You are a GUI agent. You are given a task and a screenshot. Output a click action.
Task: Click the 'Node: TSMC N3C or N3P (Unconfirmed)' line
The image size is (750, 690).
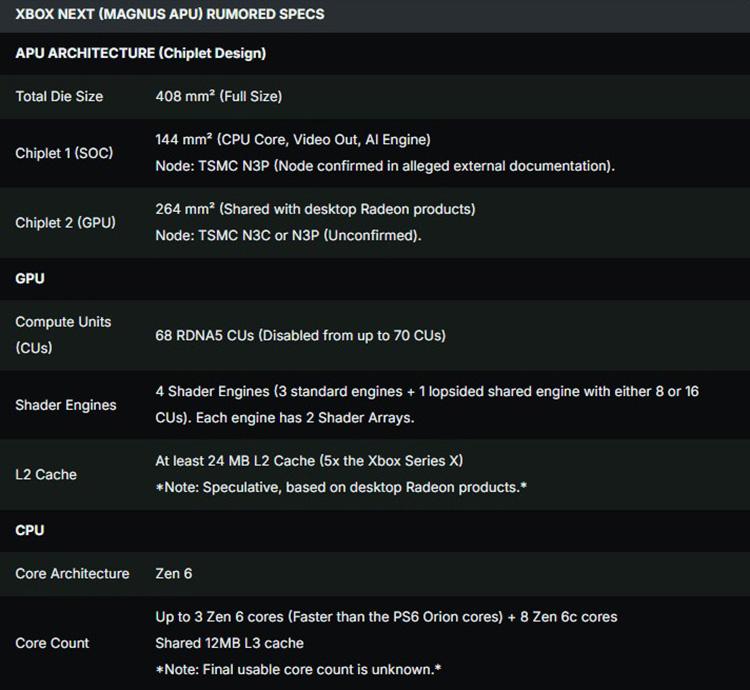point(288,235)
